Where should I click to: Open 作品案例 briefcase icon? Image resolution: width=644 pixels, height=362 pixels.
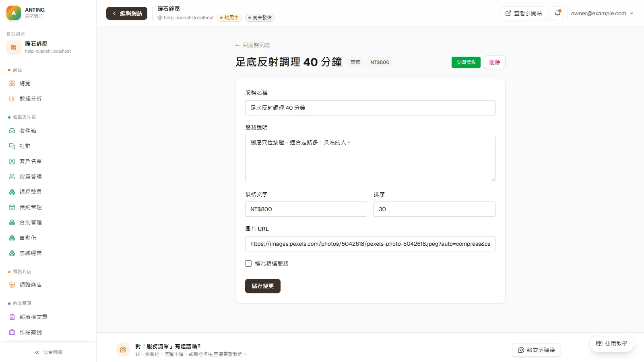12,332
